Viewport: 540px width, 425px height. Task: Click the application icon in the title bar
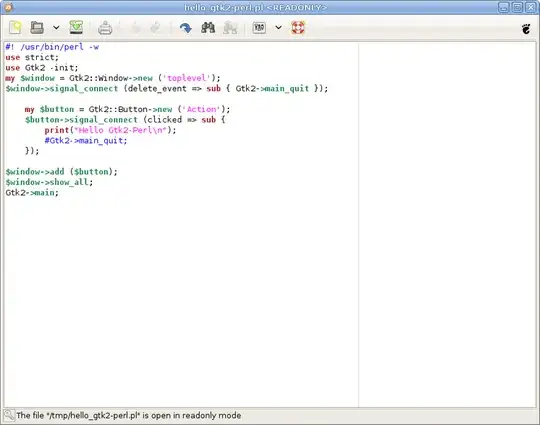(8, 7)
